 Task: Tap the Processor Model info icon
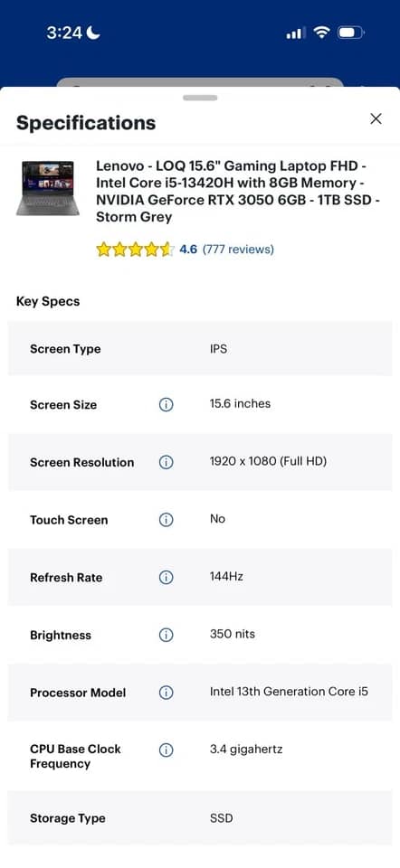tap(166, 693)
